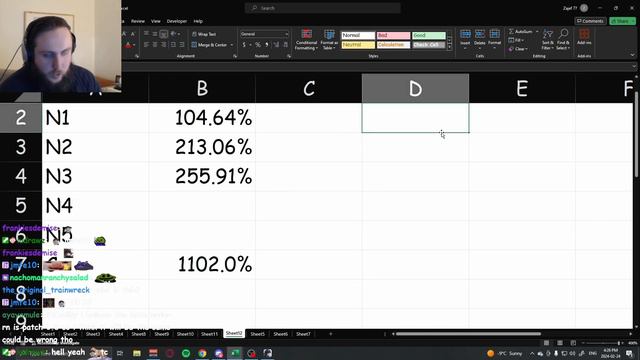Collapse the ribbon with the chevron
640x360 pixels.
click(x=632, y=55)
